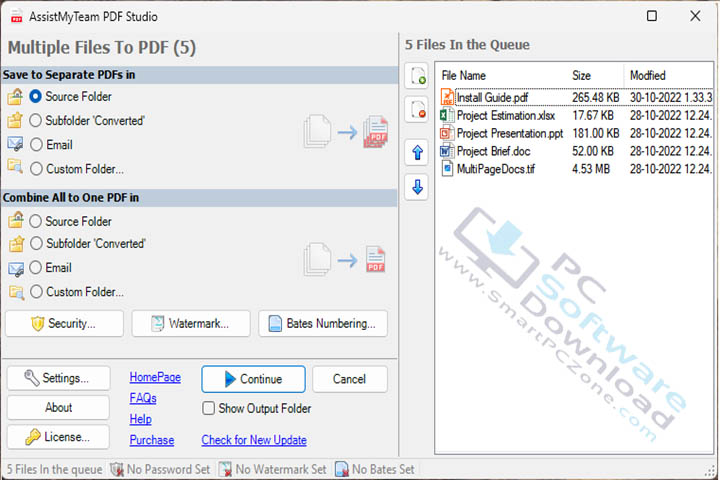Move selected file up with arrow
The image size is (720, 480).
(x=417, y=152)
